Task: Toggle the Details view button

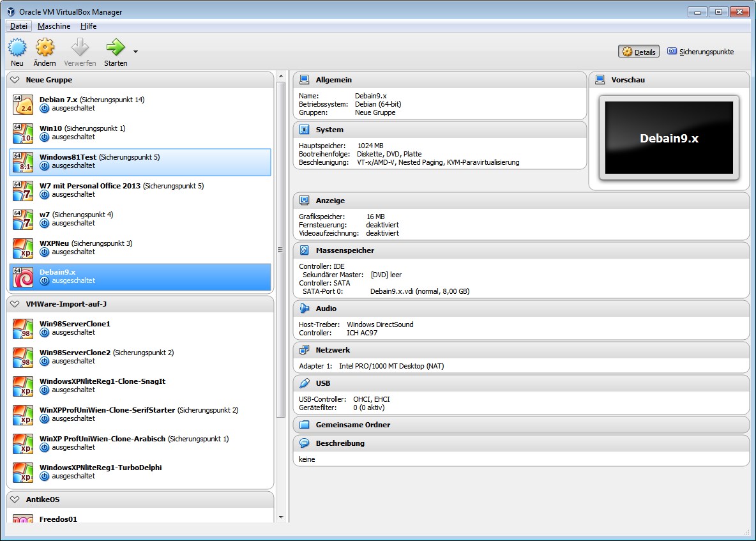Action: (x=639, y=52)
